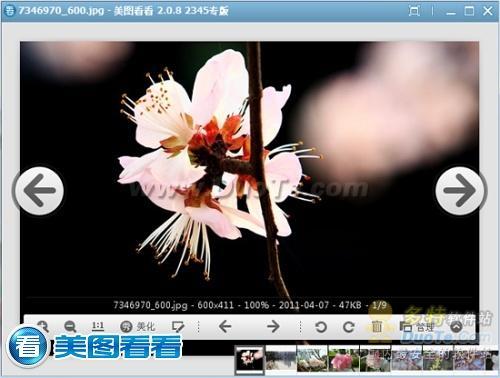Screen dimensions: 500x378
Task: Click the large right arrow overlay
Action: click(461, 191)
